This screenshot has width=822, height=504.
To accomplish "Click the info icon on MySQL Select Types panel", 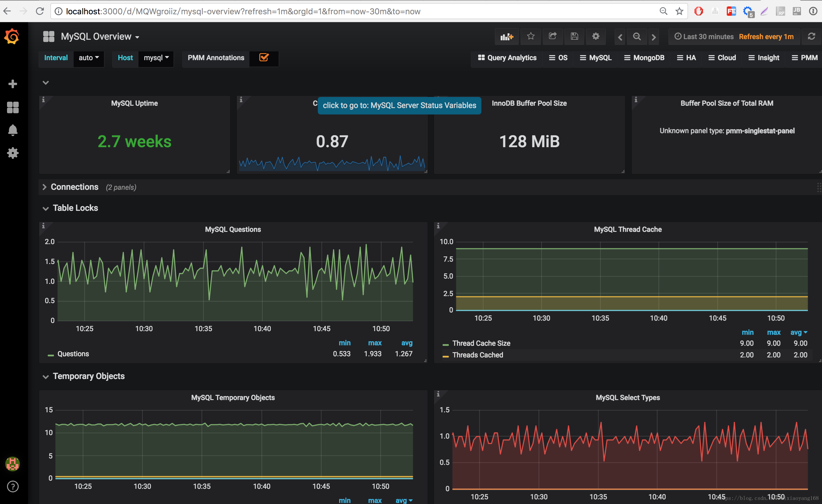I will pos(438,394).
